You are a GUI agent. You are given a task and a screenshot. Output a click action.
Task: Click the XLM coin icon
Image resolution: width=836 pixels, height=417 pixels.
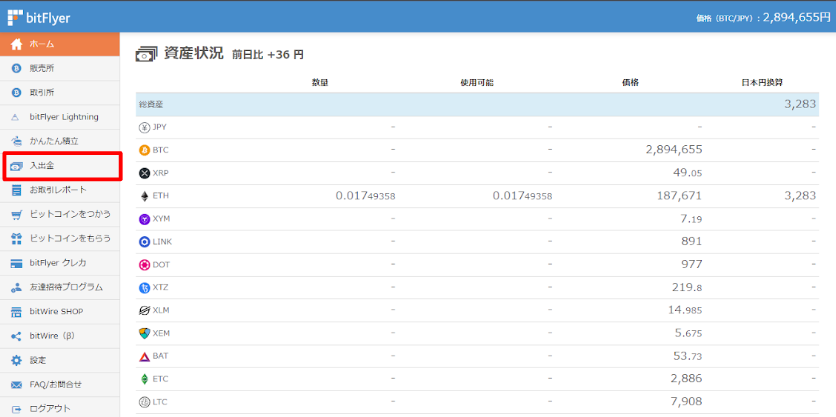[x=144, y=310]
